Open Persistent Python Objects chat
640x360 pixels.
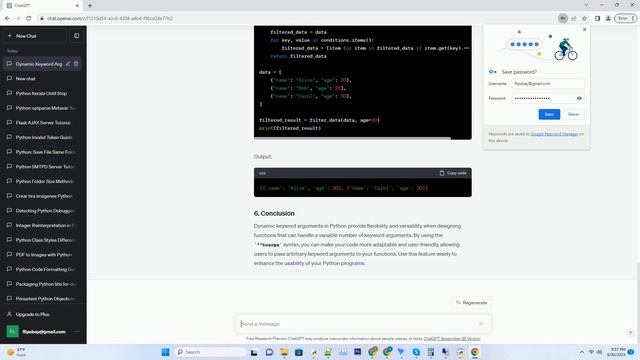42,299
